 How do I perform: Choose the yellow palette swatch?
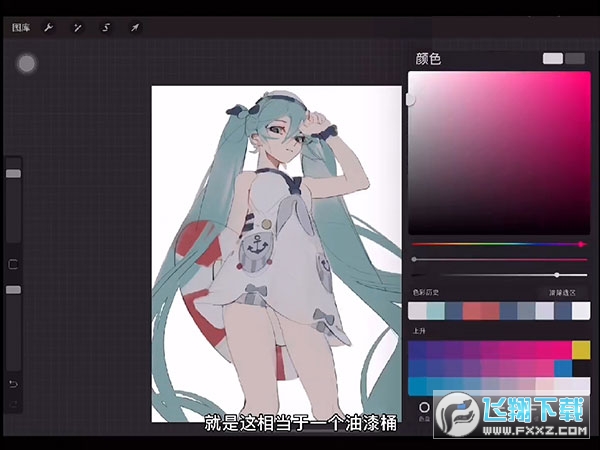coord(581,350)
